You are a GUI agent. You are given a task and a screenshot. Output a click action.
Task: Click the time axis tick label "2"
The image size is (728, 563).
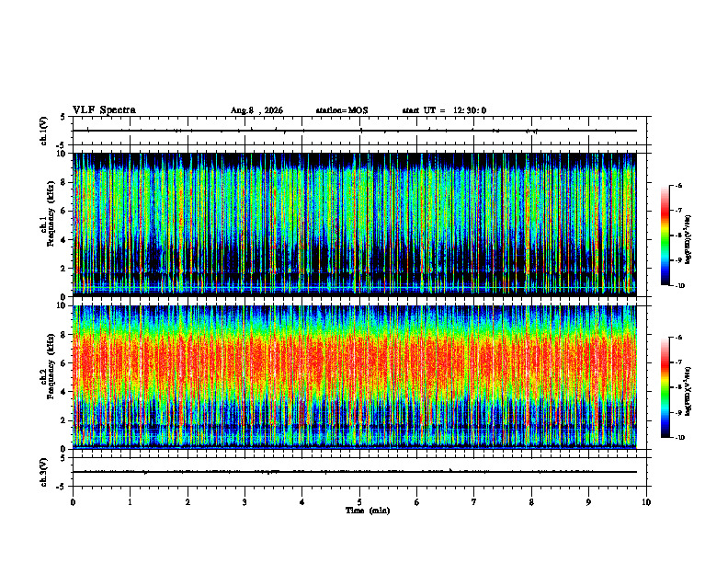tap(188, 502)
